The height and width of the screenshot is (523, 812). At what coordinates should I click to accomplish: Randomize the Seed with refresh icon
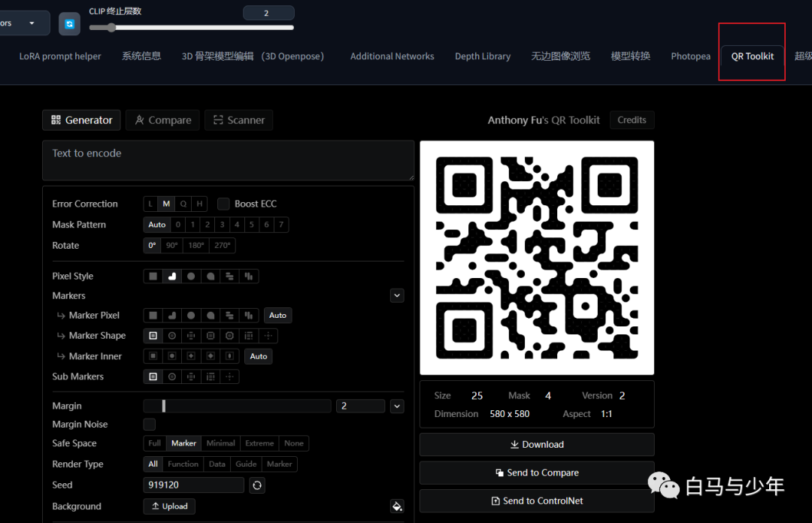pos(257,485)
